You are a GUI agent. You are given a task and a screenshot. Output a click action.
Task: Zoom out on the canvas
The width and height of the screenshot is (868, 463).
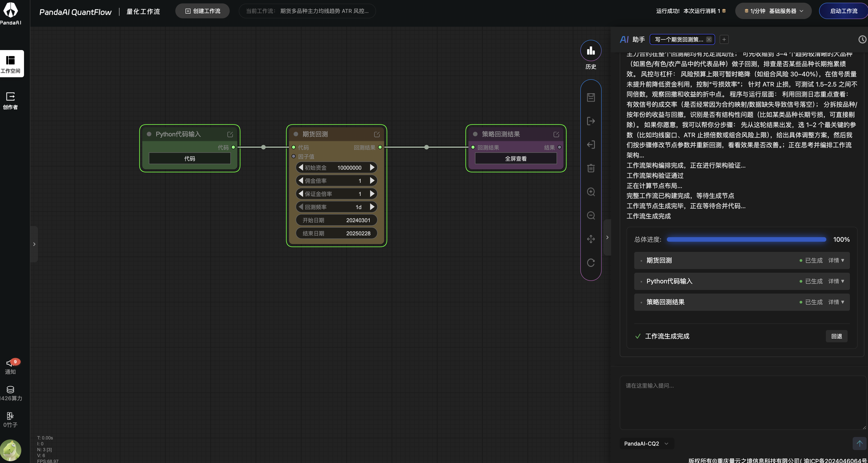[591, 215]
